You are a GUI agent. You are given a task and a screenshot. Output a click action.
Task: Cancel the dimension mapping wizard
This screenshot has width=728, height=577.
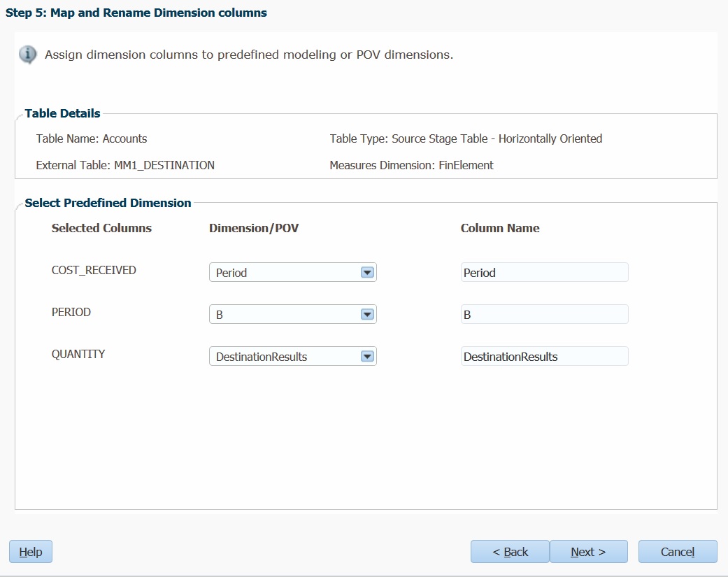click(x=678, y=551)
